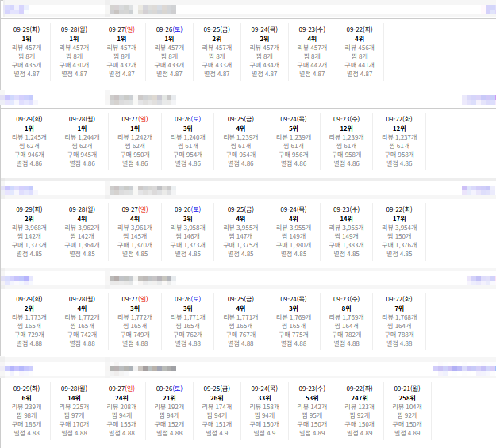The height and width of the screenshot is (448, 496).
Task: Click the 리뷰 3,968개 review count
Action: (29, 228)
